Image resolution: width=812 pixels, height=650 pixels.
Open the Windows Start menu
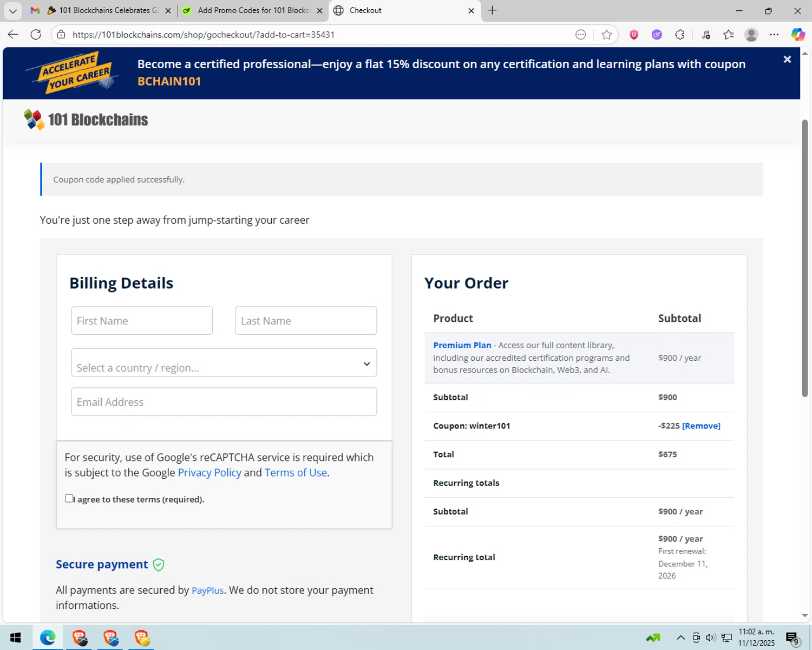tap(15, 638)
